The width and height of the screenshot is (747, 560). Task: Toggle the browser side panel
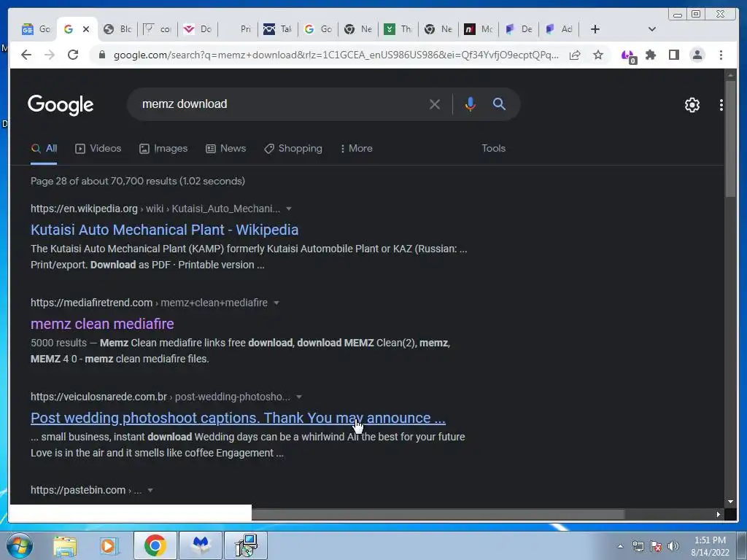tap(673, 55)
